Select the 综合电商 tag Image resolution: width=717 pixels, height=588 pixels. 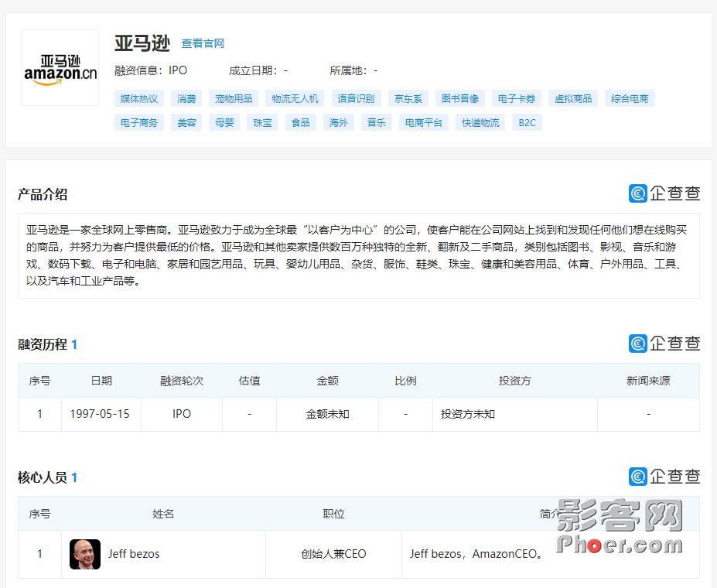click(x=630, y=98)
